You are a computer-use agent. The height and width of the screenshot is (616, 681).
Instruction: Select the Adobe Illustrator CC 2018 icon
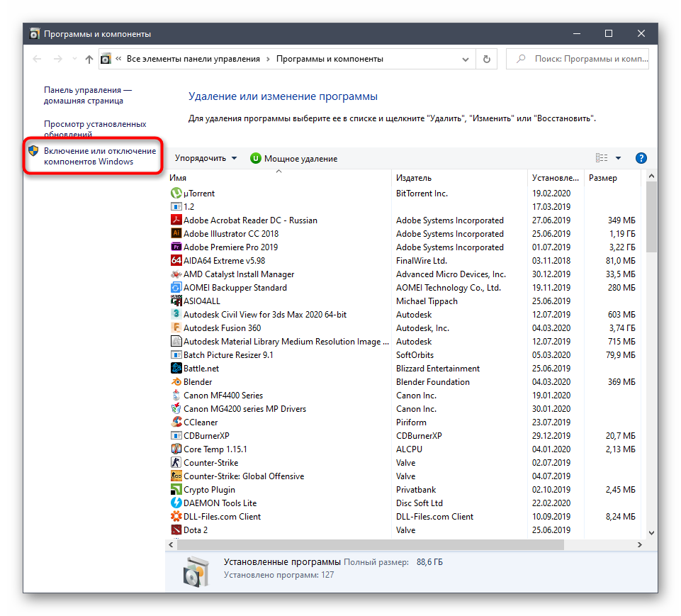tap(176, 233)
